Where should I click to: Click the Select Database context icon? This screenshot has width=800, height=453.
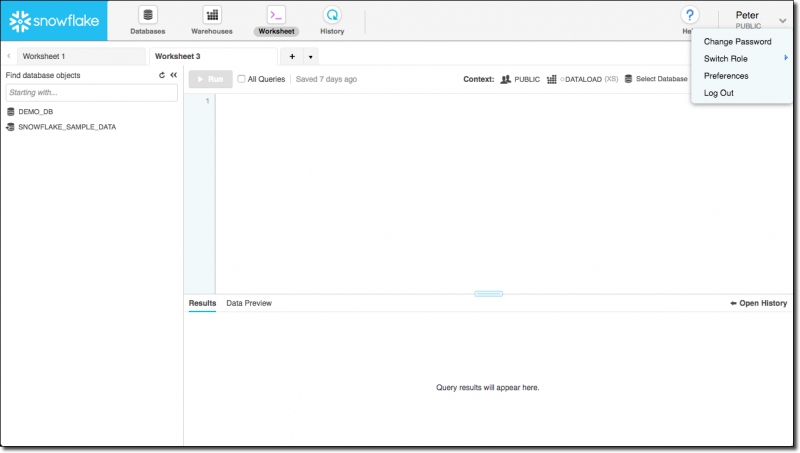click(628, 79)
